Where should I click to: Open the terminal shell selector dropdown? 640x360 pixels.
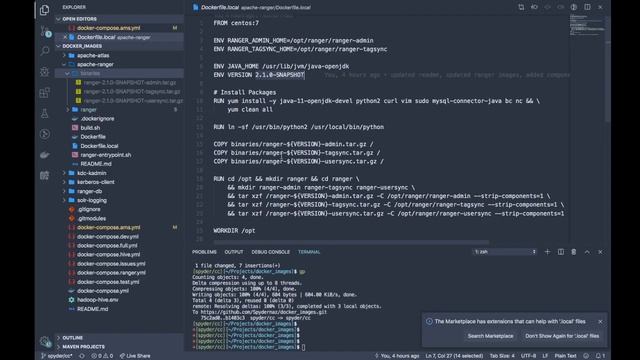coord(505,252)
